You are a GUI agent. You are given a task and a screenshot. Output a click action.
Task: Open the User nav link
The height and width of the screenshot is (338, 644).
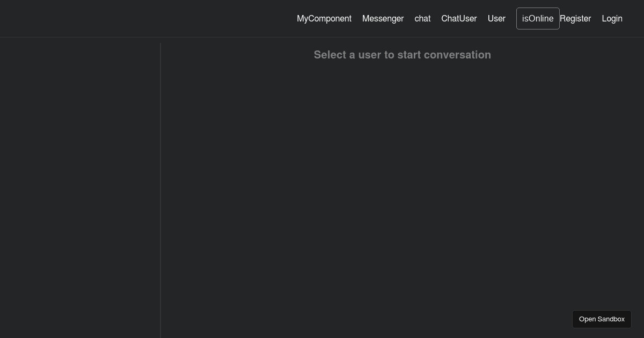(496, 19)
